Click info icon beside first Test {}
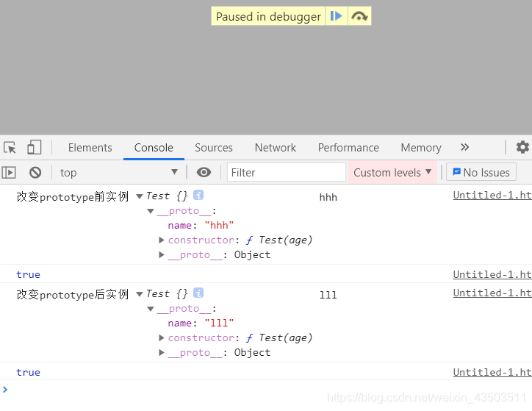 coord(198,195)
